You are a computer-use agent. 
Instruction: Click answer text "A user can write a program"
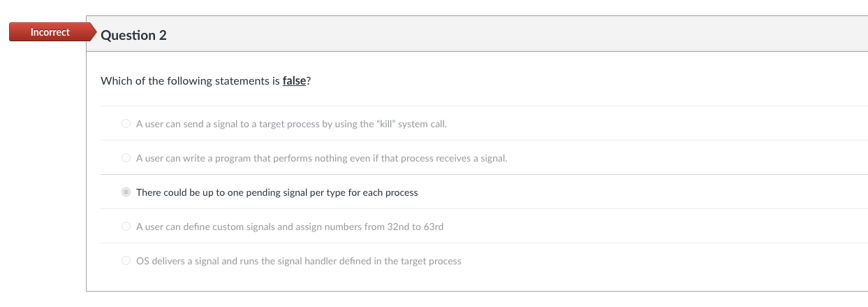click(193, 158)
